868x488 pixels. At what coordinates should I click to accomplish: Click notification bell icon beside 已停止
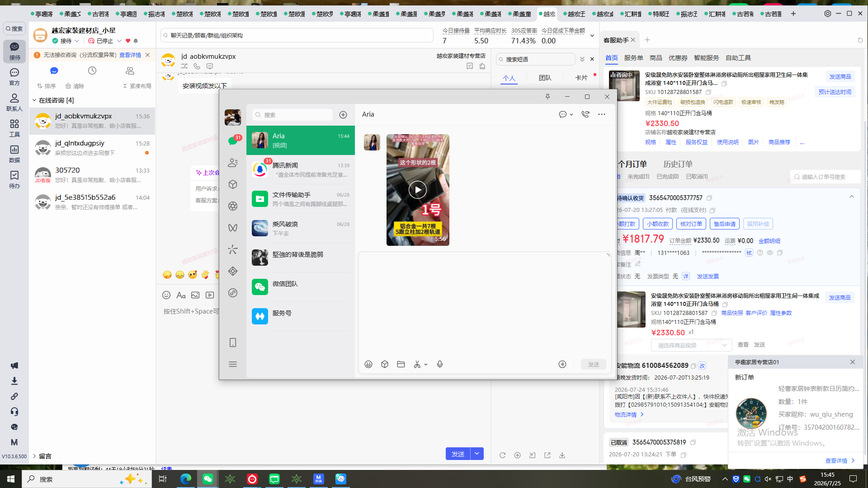coord(136,41)
